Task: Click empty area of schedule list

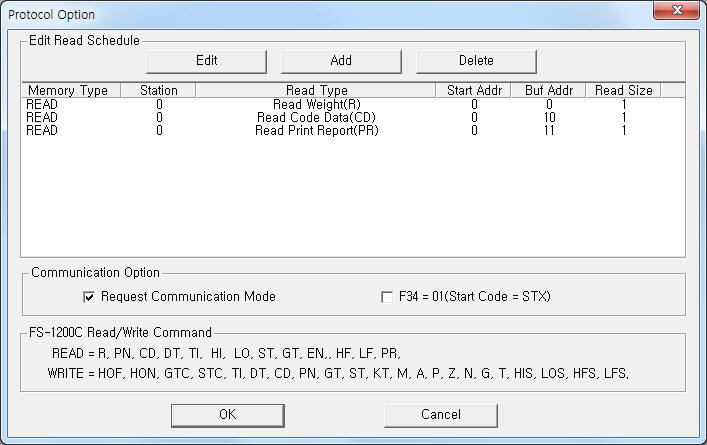Action: click(x=353, y=198)
